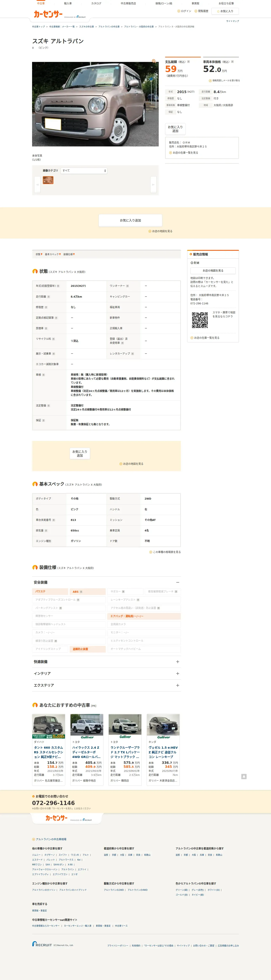Open the 中古車 tab in top navigation
Screen dimensions: 271x980
coord(41,3)
